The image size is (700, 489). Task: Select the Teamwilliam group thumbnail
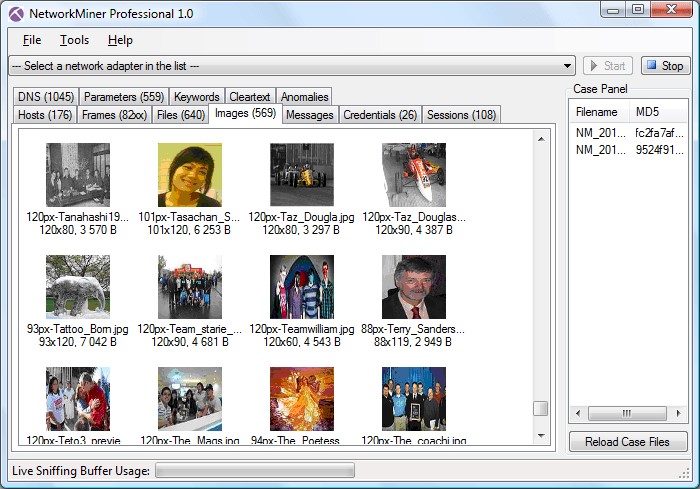click(x=301, y=287)
